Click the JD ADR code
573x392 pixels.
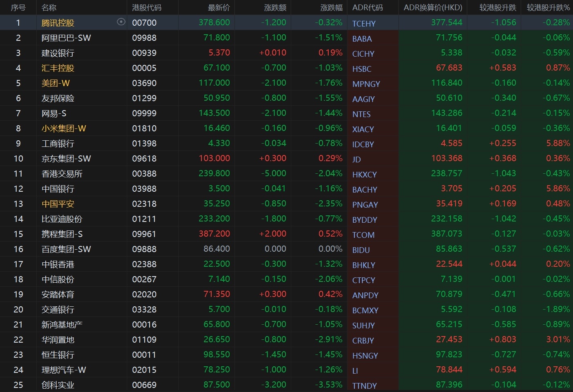(356, 159)
